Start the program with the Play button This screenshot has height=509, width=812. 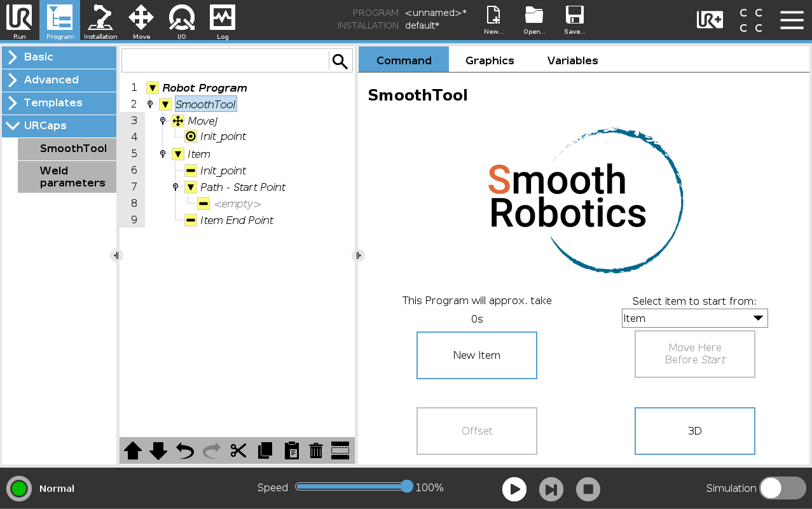pyautogui.click(x=514, y=489)
